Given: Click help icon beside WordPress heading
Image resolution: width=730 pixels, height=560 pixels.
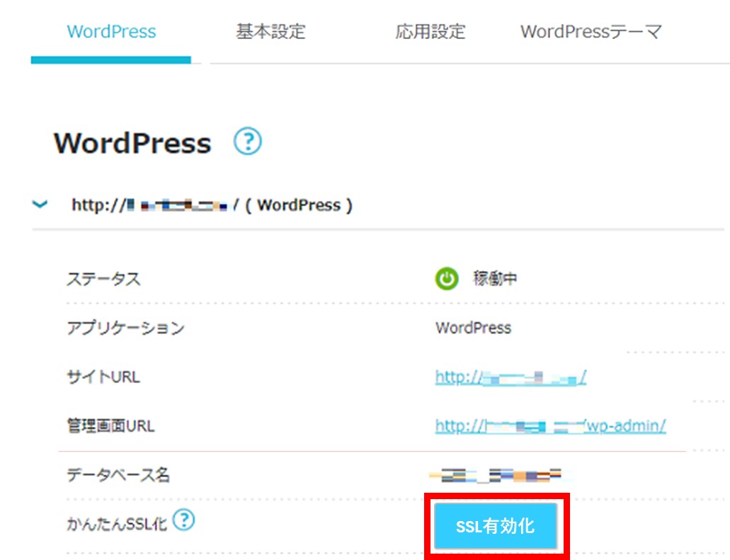Looking at the screenshot, I should click(x=248, y=141).
